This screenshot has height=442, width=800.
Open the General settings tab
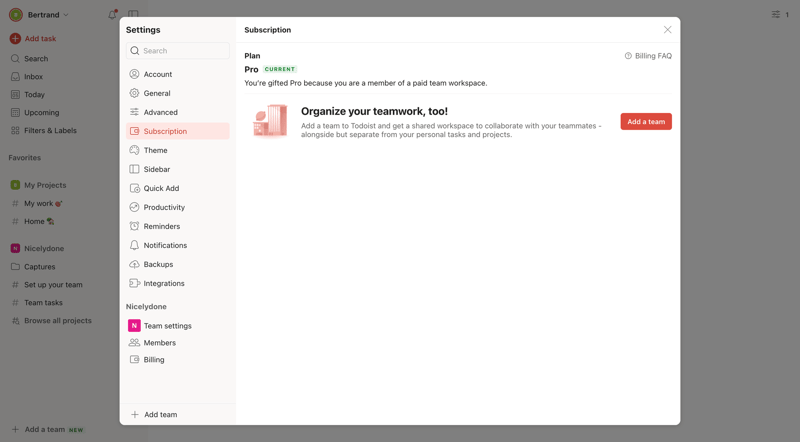click(178, 93)
